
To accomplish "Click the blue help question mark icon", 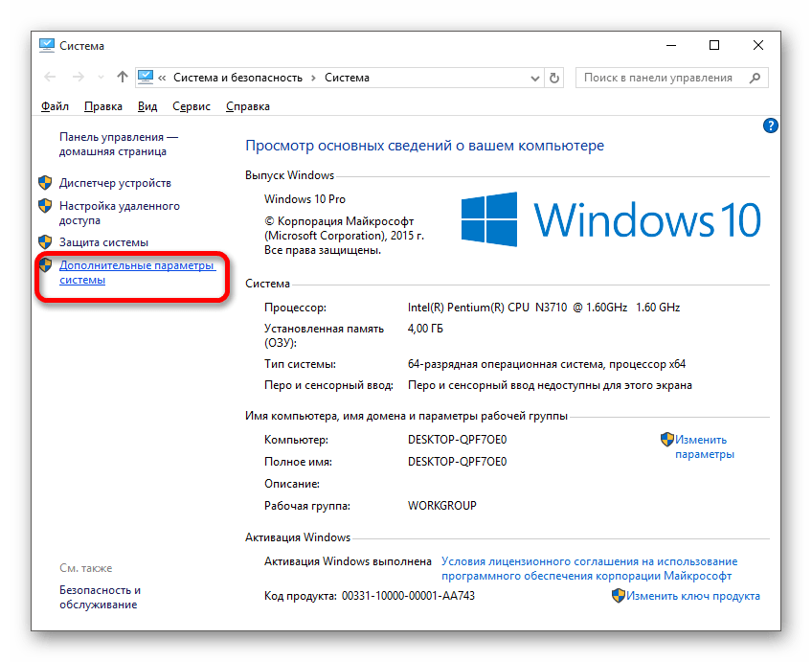I will [770, 126].
